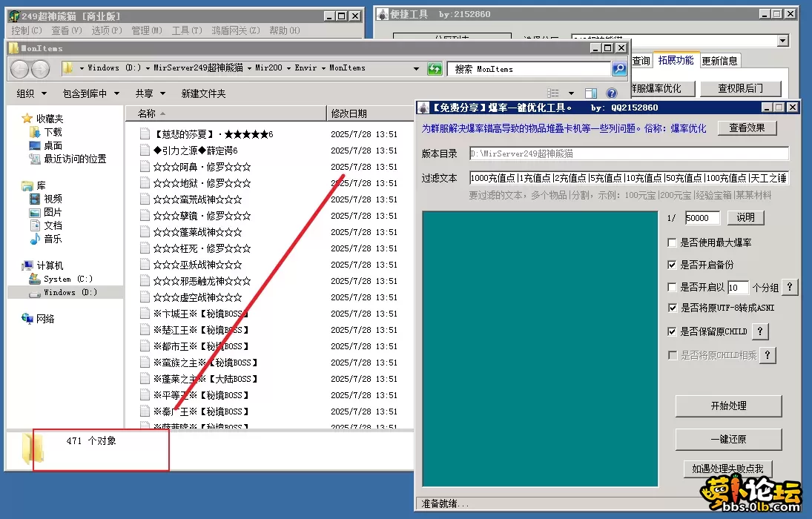Viewport: 812px width, 519px height.
Task: Open 最近访问的位置 in navigation pane
Action: pyautogui.click(x=67, y=159)
